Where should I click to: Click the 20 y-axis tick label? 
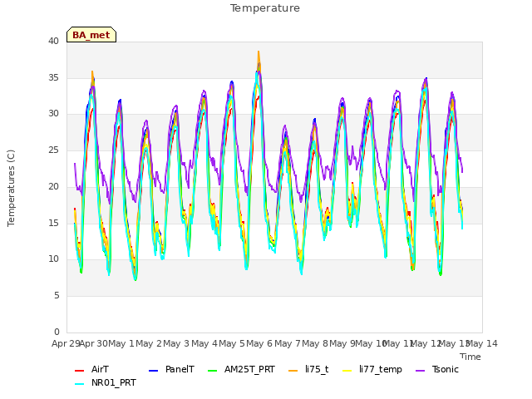(x=53, y=186)
